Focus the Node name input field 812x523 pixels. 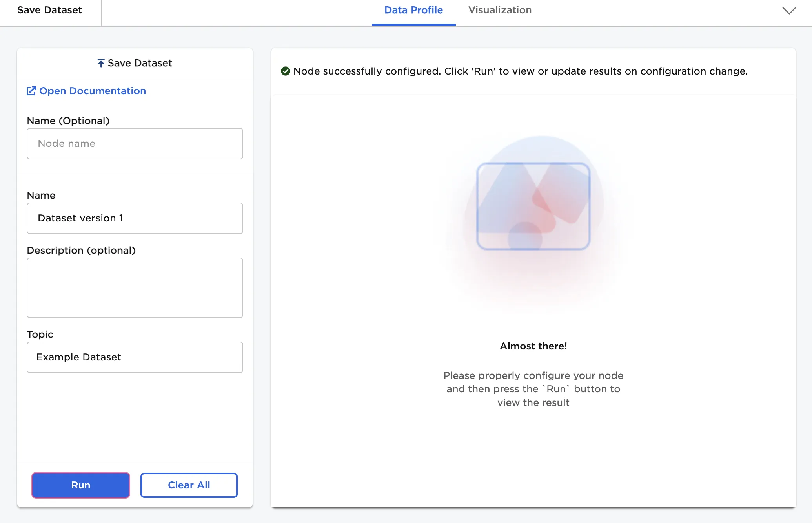pyautogui.click(x=135, y=144)
